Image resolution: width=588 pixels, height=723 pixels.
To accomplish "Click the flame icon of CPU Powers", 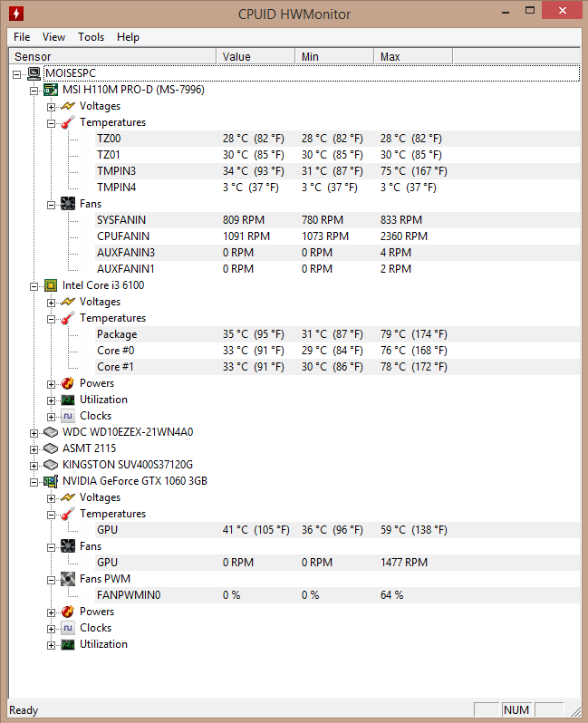I will point(68,383).
